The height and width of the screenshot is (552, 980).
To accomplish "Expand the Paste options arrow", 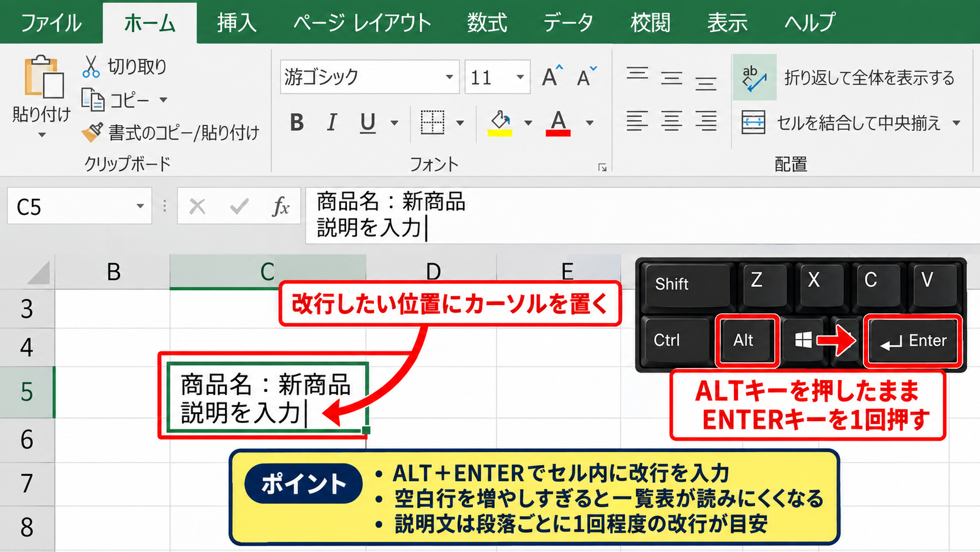I will click(x=42, y=135).
